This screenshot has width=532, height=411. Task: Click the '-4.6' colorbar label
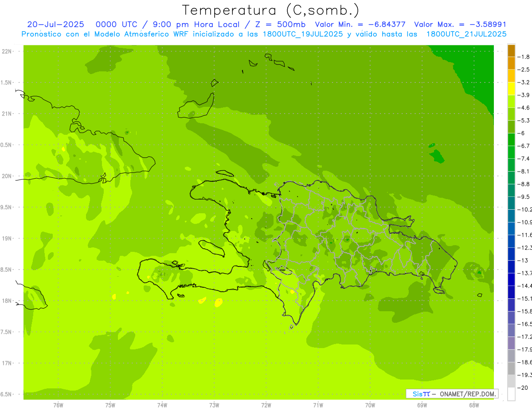524,108
